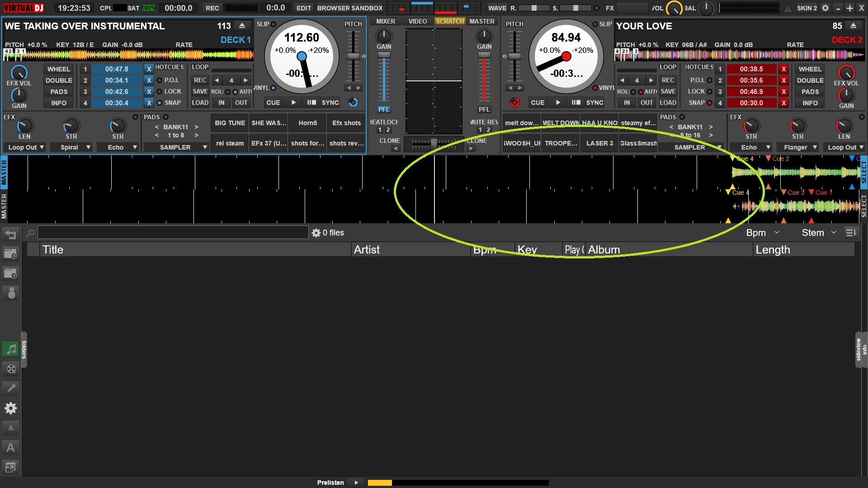
Task: Enable LOCK radio on Deck 1 hotcues
Action: [160, 91]
